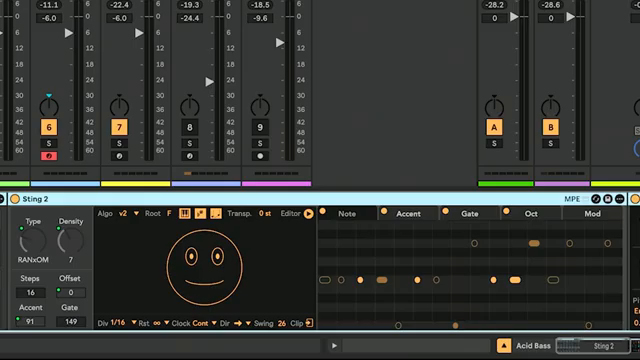Click the Accent field showing 91

[x=30, y=321]
